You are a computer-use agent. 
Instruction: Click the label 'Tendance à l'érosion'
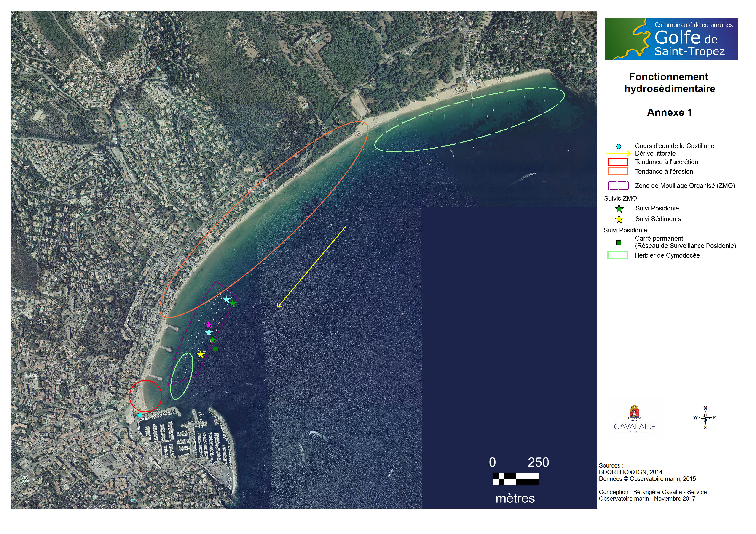click(664, 171)
